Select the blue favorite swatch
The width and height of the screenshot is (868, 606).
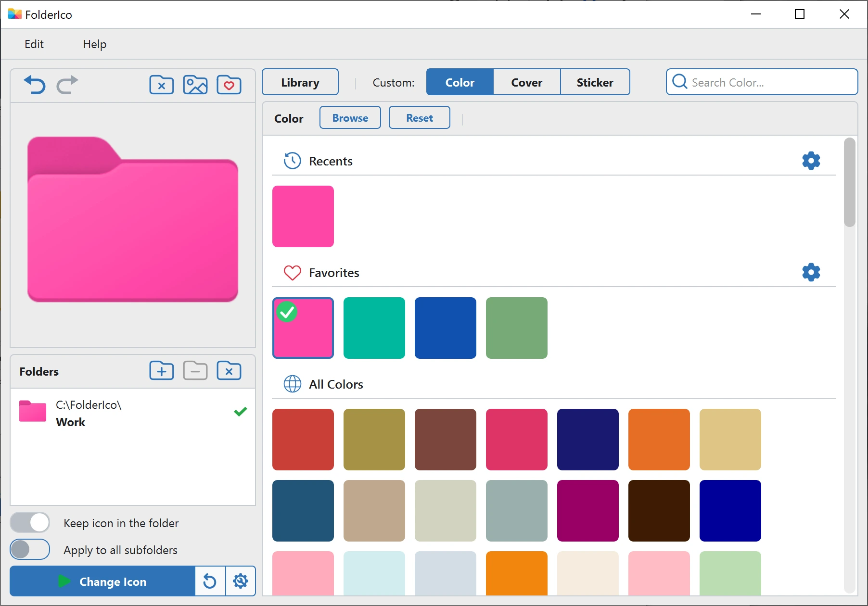pos(446,328)
